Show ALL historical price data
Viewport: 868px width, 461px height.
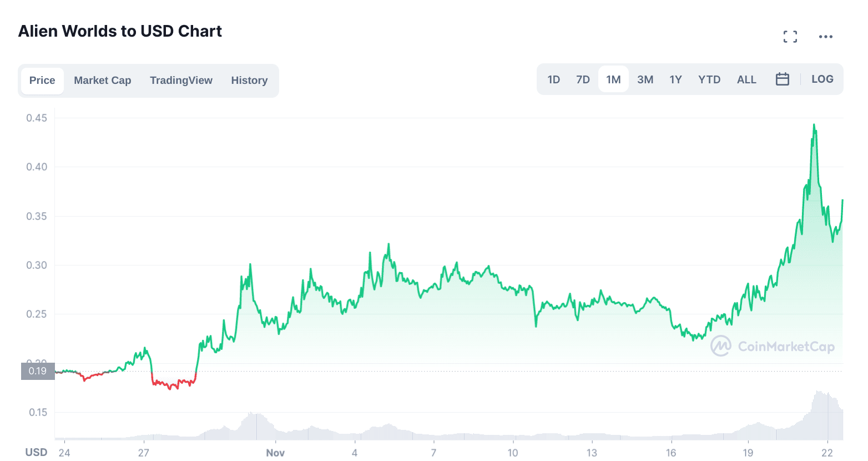pyautogui.click(x=746, y=79)
